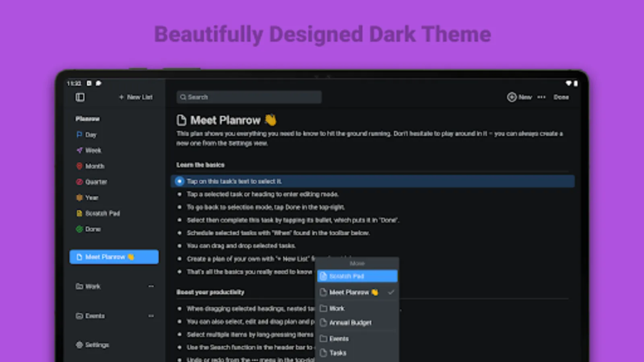This screenshot has height=362, width=644.
Task: Choose Work in the Move menu
Action: (x=357, y=308)
